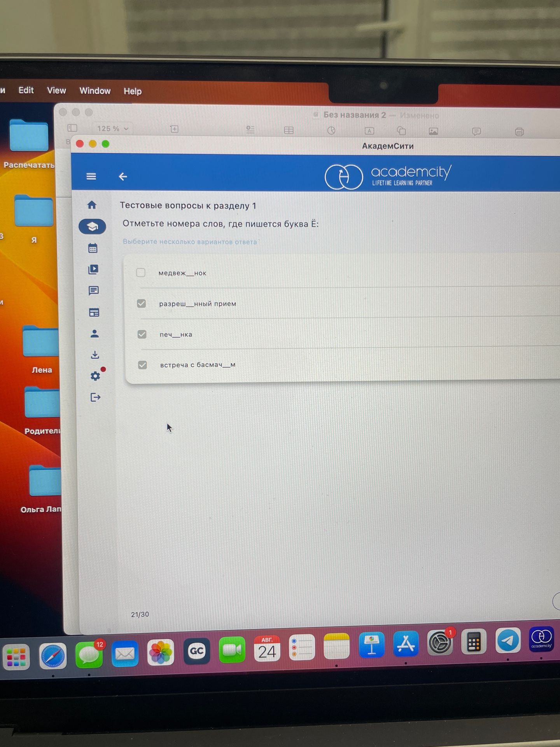Open the video library sidebar icon
The image size is (560, 747).
[x=93, y=270]
